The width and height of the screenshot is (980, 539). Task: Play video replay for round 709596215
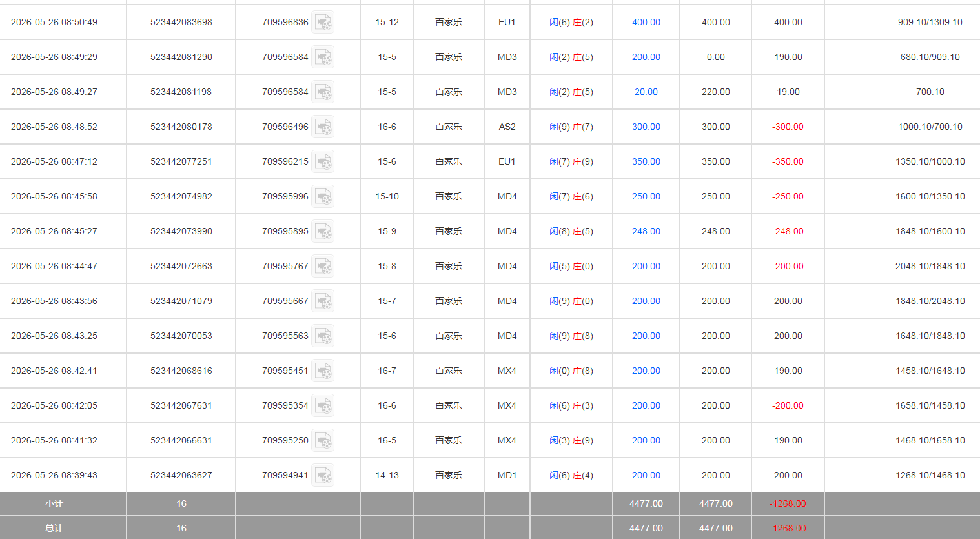pos(323,162)
